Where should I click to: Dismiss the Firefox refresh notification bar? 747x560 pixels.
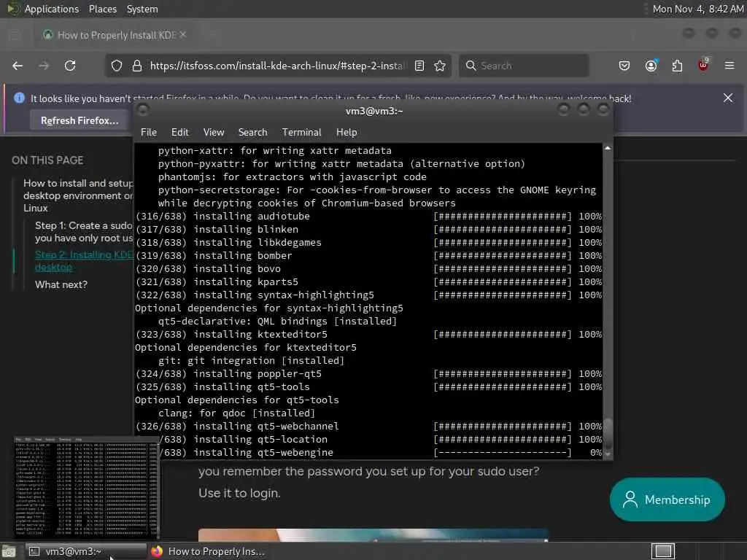[x=728, y=98]
